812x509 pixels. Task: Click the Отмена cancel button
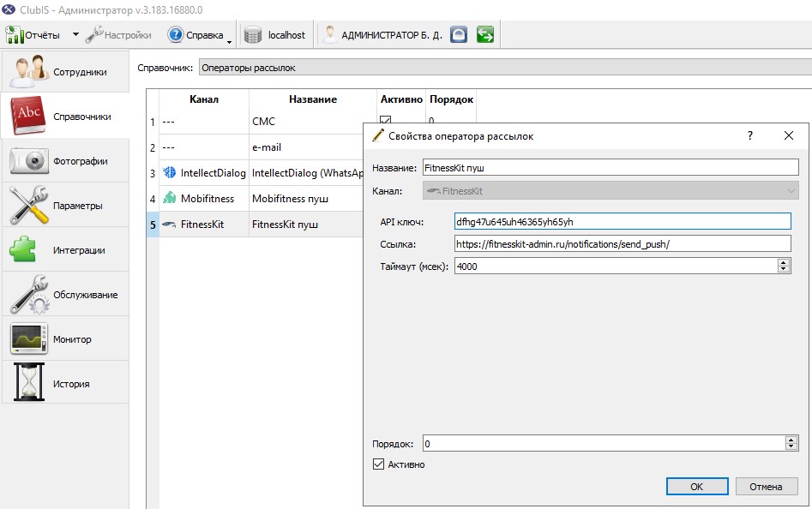766,486
